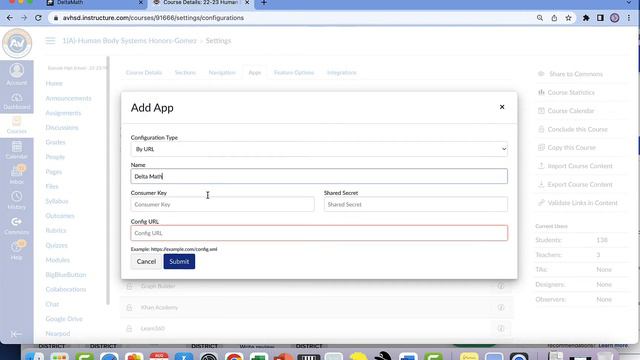Image resolution: width=640 pixels, height=360 pixels.
Task: Toggle the hamburger course menu
Action: 50,40
